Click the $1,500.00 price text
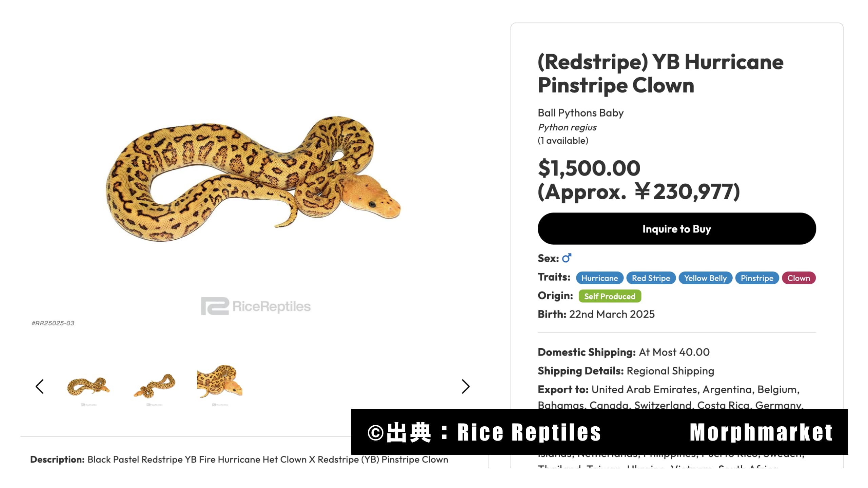This screenshot has height=488, width=868. click(589, 168)
